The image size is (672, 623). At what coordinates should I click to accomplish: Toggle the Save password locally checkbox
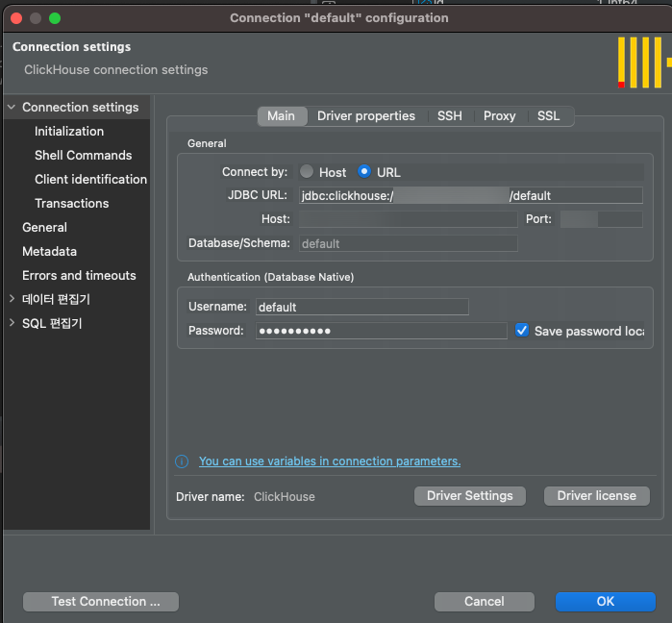[522, 331]
